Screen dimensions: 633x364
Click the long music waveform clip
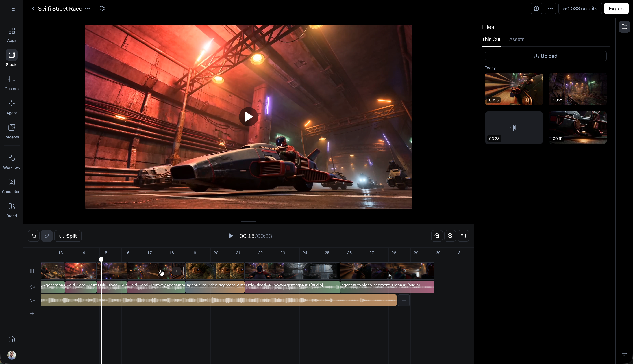click(x=219, y=300)
